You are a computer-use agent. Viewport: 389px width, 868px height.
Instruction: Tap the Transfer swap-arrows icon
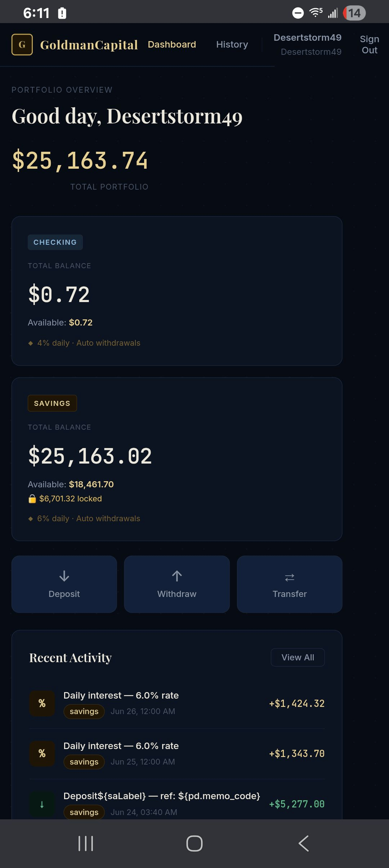pos(290,577)
